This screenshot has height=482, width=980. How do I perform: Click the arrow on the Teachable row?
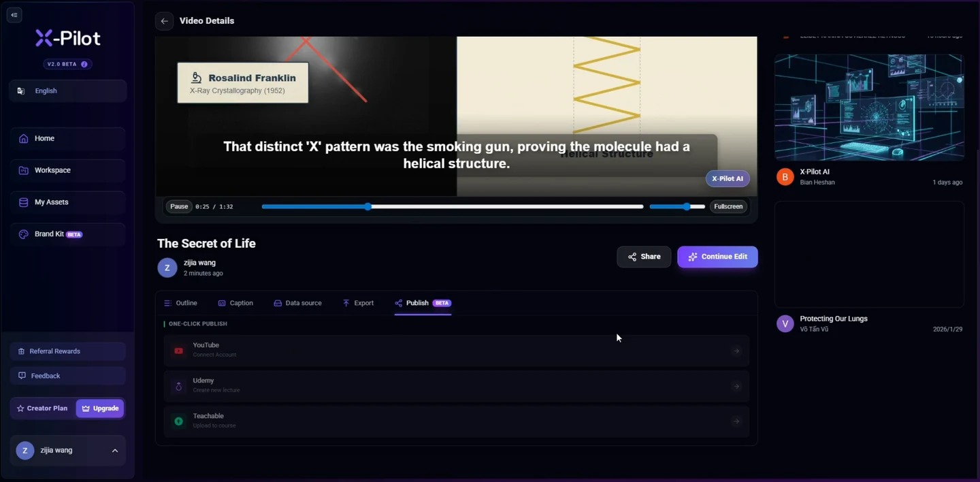[x=736, y=421]
